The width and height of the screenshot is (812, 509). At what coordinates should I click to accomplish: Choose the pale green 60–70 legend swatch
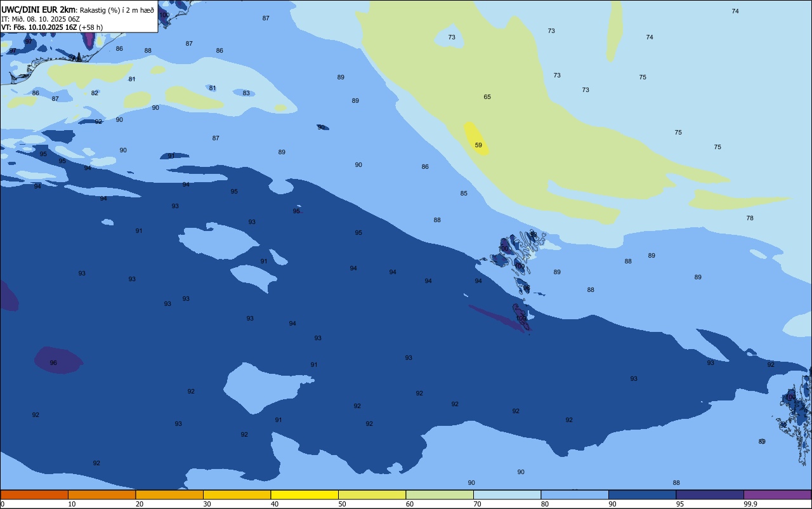440,494
